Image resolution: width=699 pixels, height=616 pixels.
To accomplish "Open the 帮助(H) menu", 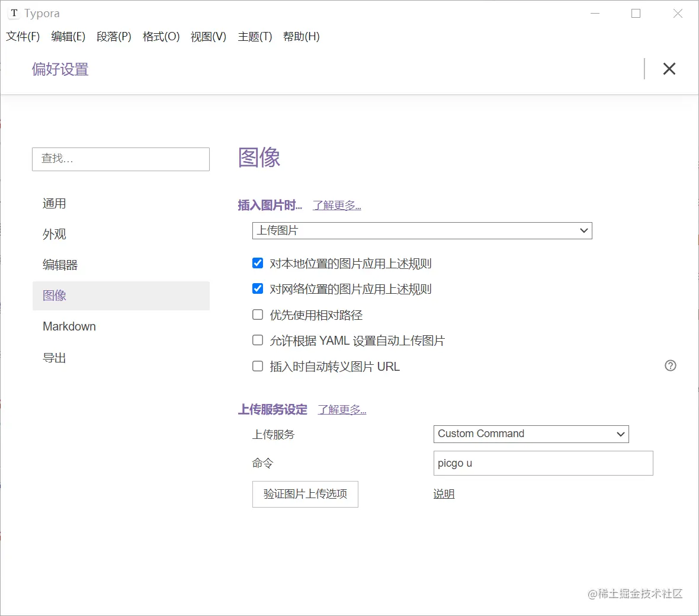I will 302,37.
